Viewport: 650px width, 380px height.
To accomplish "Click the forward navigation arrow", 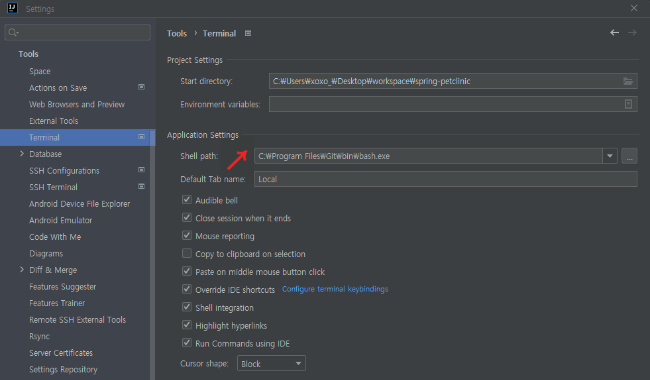I will (632, 32).
